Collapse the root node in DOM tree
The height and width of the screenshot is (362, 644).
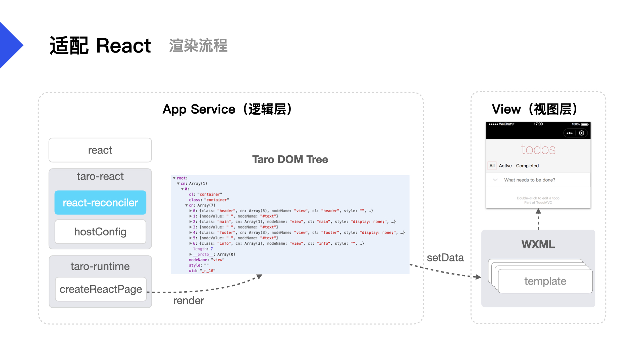click(x=174, y=178)
